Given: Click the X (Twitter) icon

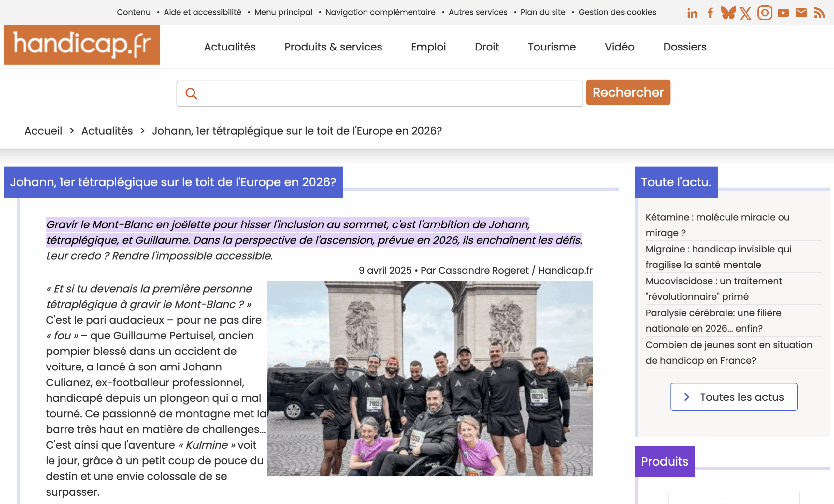Looking at the screenshot, I should point(746,14).
